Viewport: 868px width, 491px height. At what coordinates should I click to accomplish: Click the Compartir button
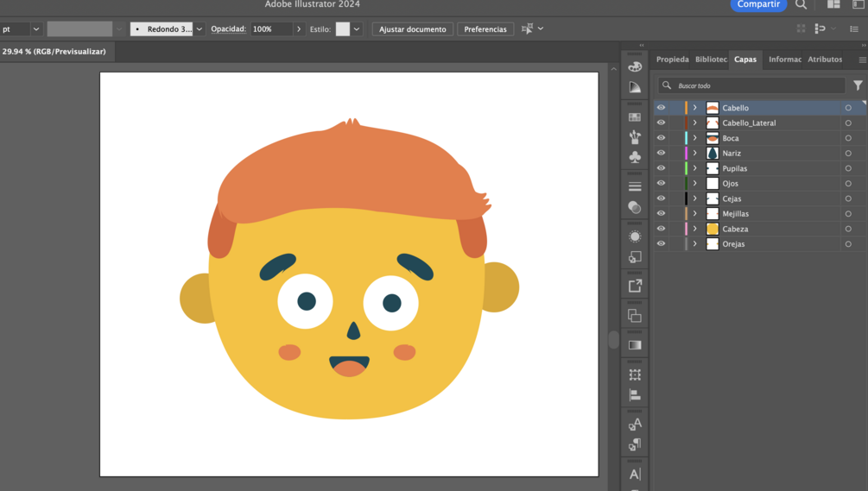758,4
